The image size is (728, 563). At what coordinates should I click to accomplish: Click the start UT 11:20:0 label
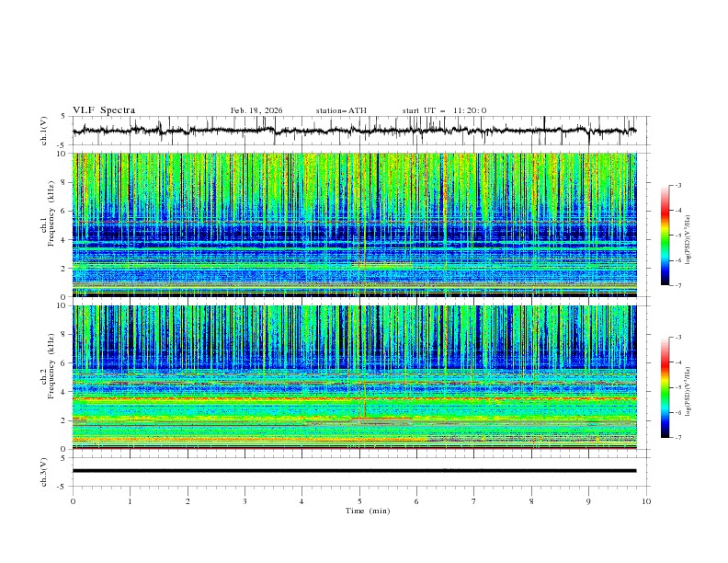[444, 110]
